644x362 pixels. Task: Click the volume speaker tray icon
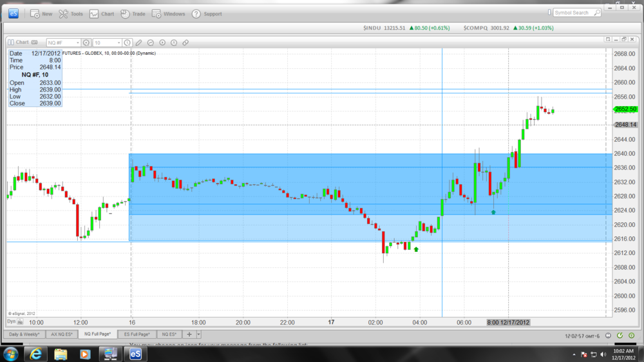pyautogui.click(x=603, y=354)
